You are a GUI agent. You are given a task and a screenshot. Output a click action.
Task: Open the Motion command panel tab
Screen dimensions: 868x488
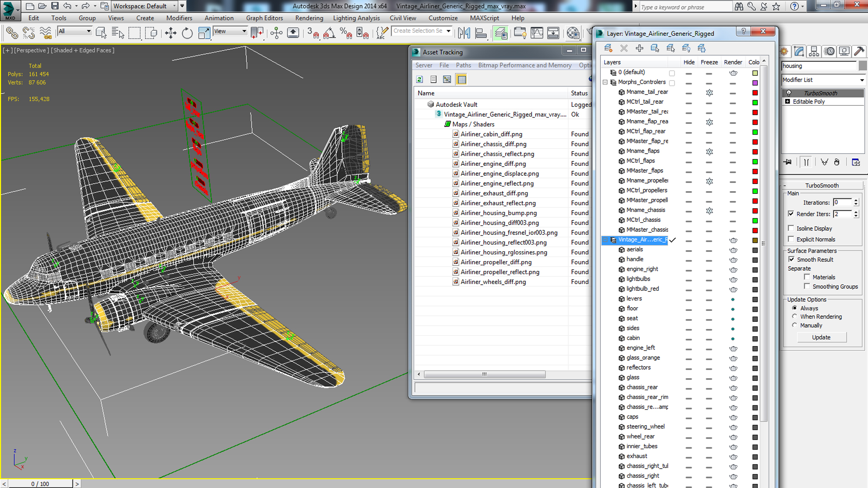[x=830, y=52]
